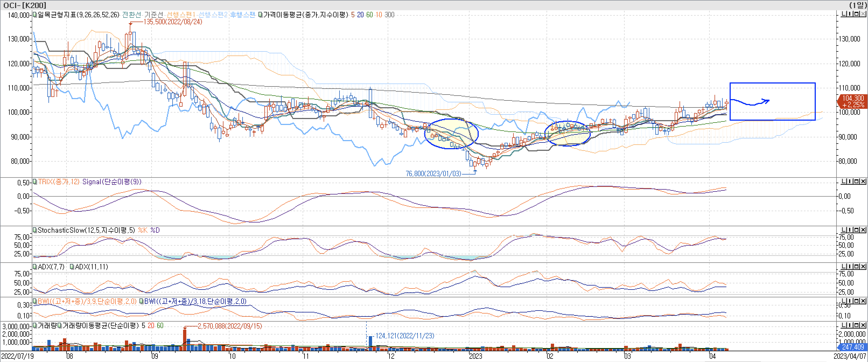
Task: Click the orange 선행스팬1 legend label
Action: (181, 15)
